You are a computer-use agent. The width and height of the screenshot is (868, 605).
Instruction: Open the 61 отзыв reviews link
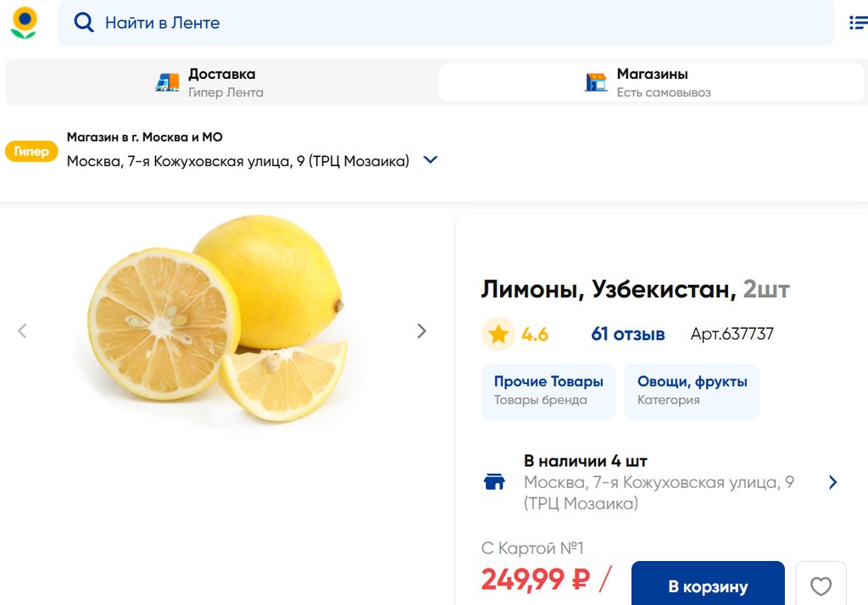coord(628,335)
